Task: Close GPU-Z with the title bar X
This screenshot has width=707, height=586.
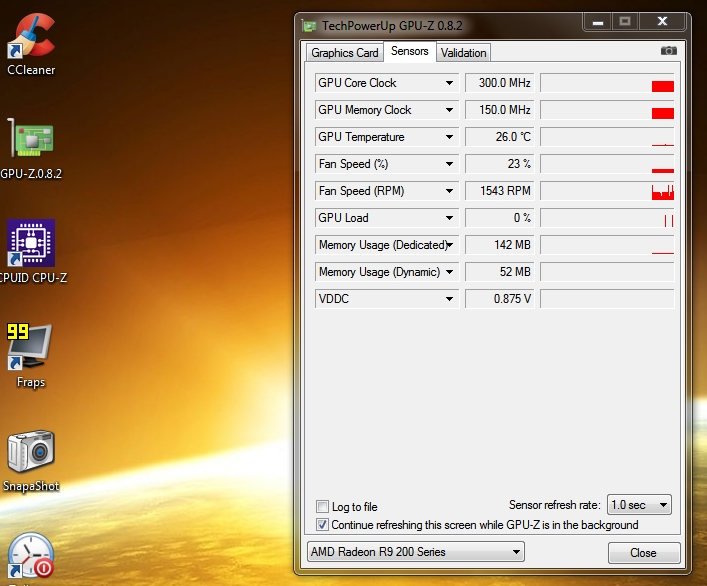Action: [x=662, y=22]
